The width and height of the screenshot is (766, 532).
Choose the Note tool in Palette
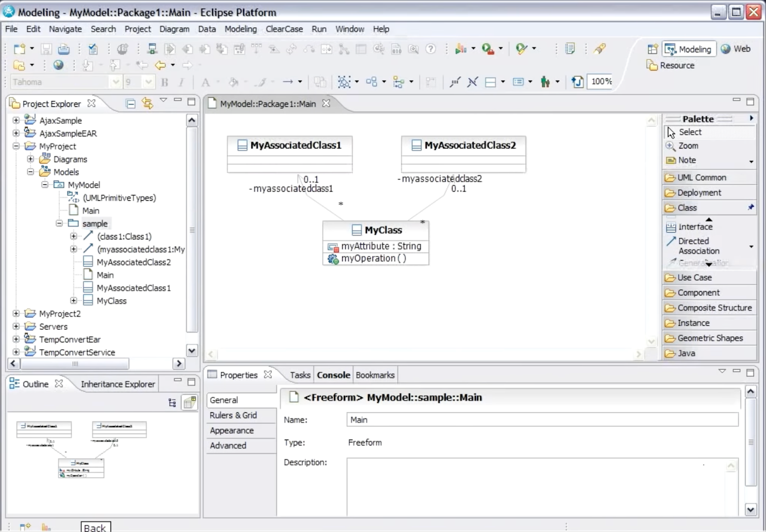[x=687, y=160]
